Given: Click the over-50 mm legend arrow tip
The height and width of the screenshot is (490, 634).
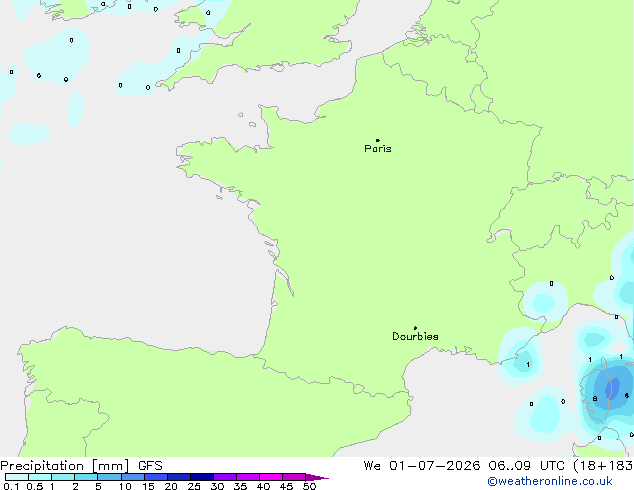Looking at the screenshot, I should pos(317,477).
